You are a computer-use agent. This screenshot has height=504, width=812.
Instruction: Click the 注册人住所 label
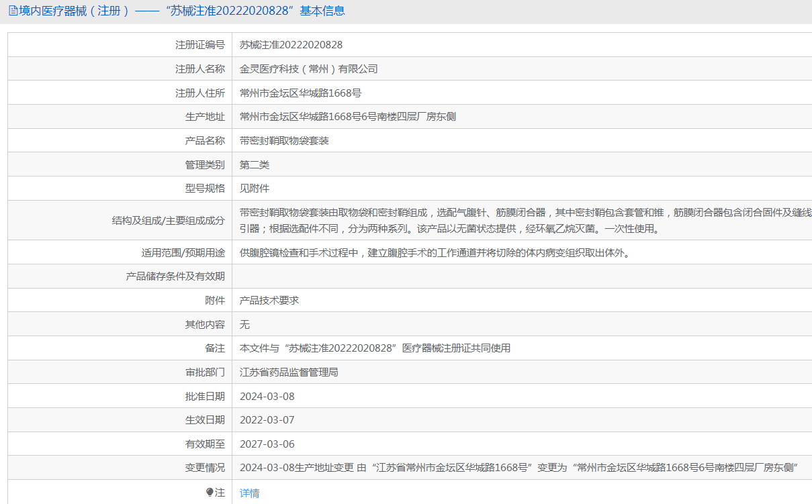tap(200, 93)
